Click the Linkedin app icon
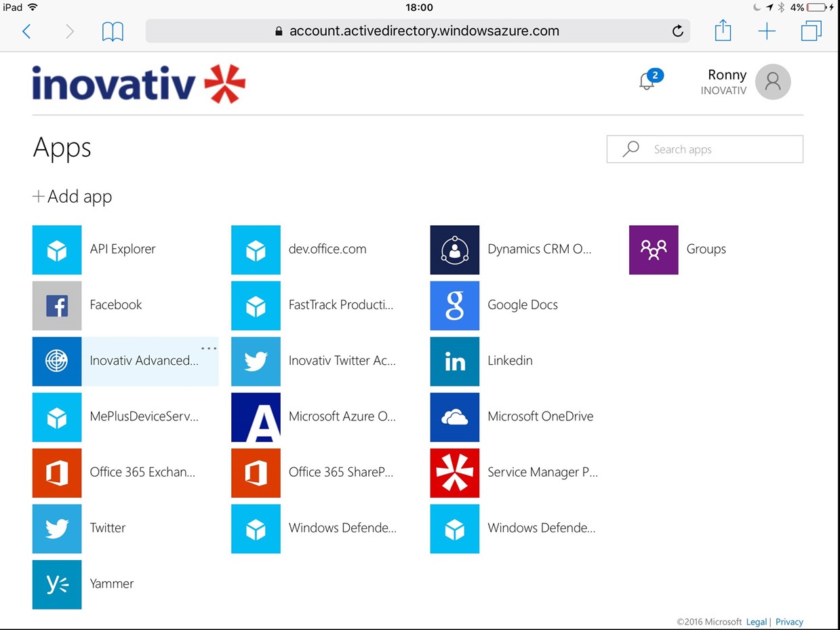The width and height of the screenshot is (840, 630). tap(454, 361)
